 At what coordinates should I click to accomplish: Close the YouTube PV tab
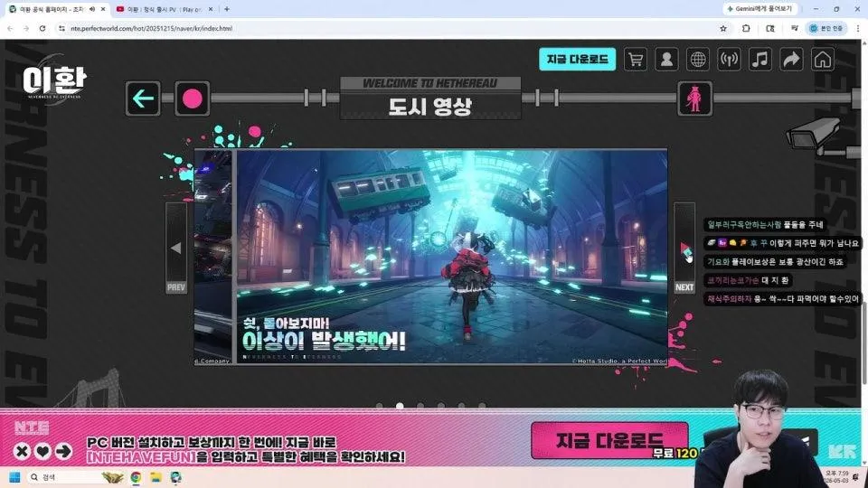[x=211, y=9]
